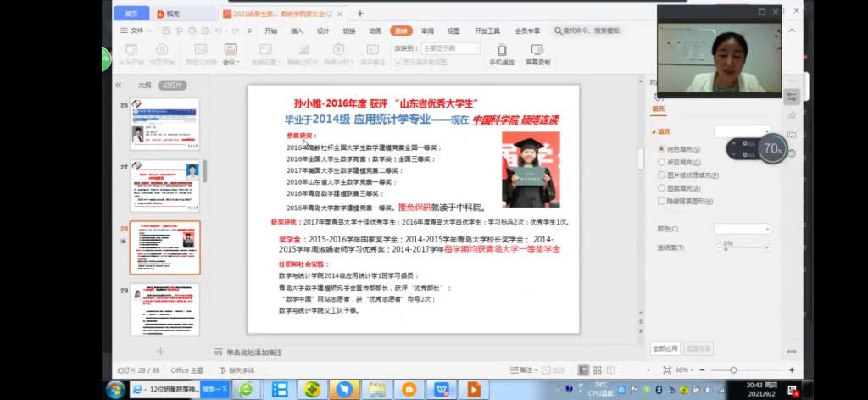Click the 会议 meeting icon

[x=231, y=50]
